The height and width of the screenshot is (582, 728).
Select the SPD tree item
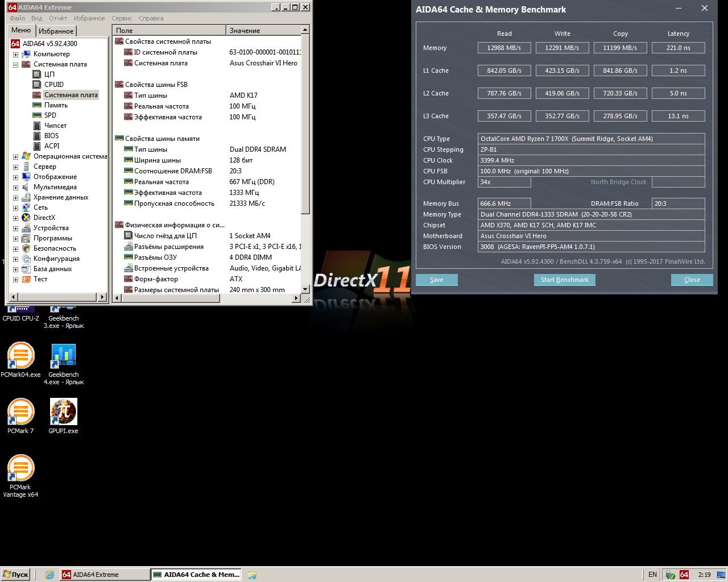[x=50, y=115]
